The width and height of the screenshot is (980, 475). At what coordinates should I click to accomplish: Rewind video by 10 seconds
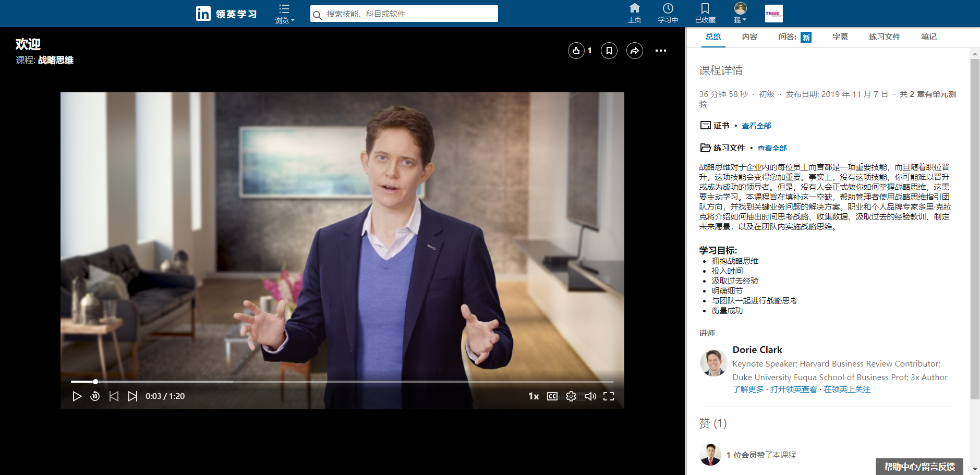coord(95,396)
